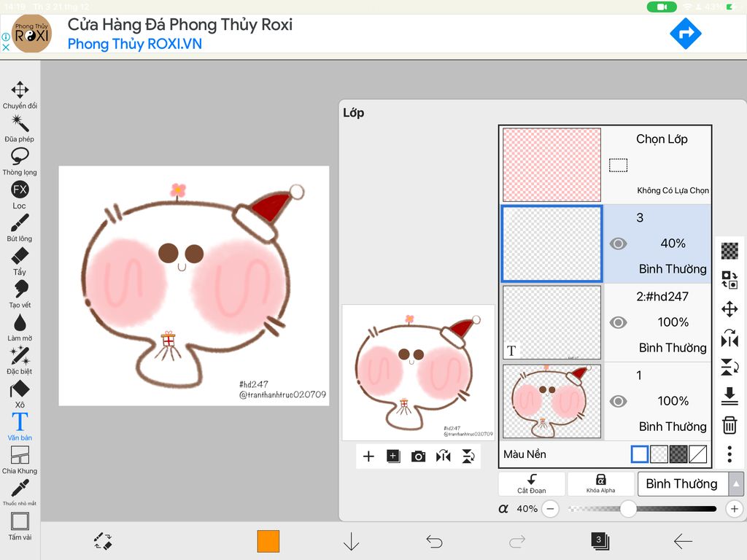
Task: Tap the horizontal flip icon beside the camera
Action: (x=443, y=456)
